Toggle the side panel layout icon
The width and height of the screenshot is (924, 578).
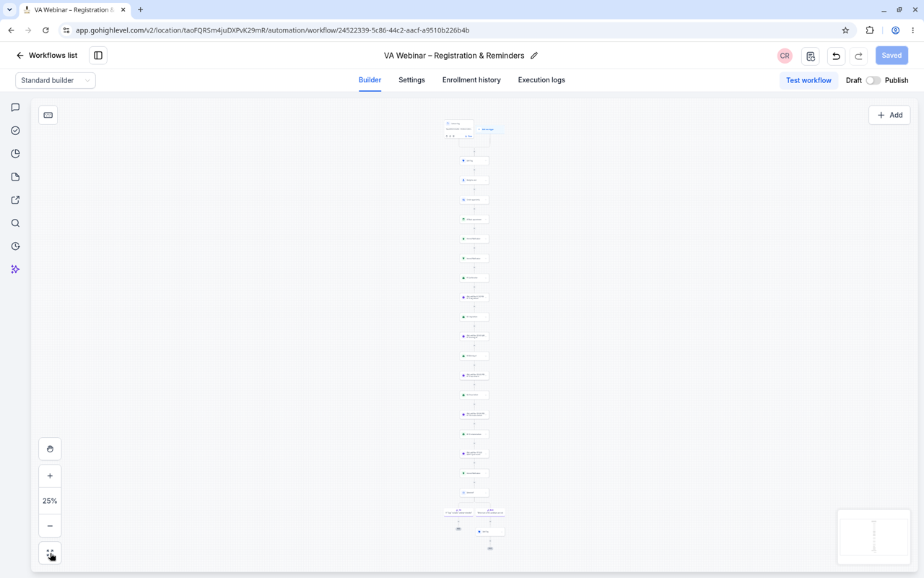(98, 56)
